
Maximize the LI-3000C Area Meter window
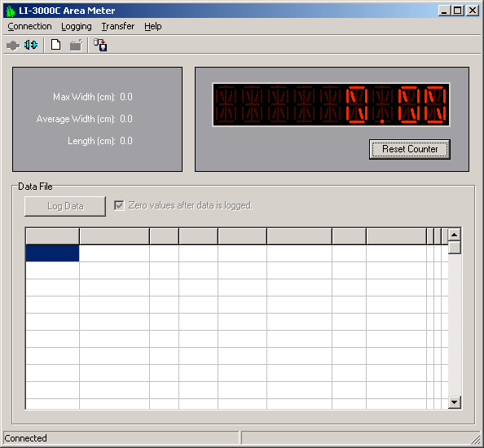[457, 11]
